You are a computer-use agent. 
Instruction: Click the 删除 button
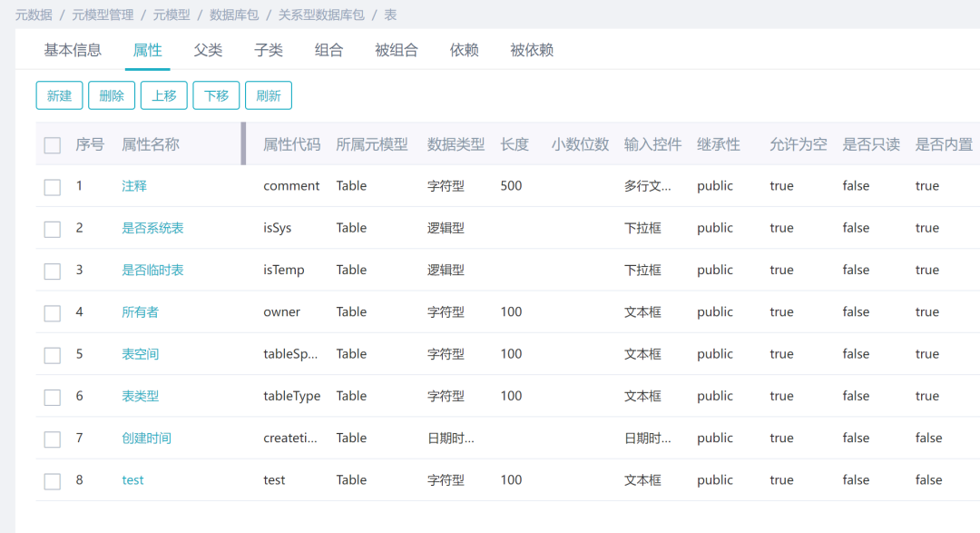coord(112,95)
